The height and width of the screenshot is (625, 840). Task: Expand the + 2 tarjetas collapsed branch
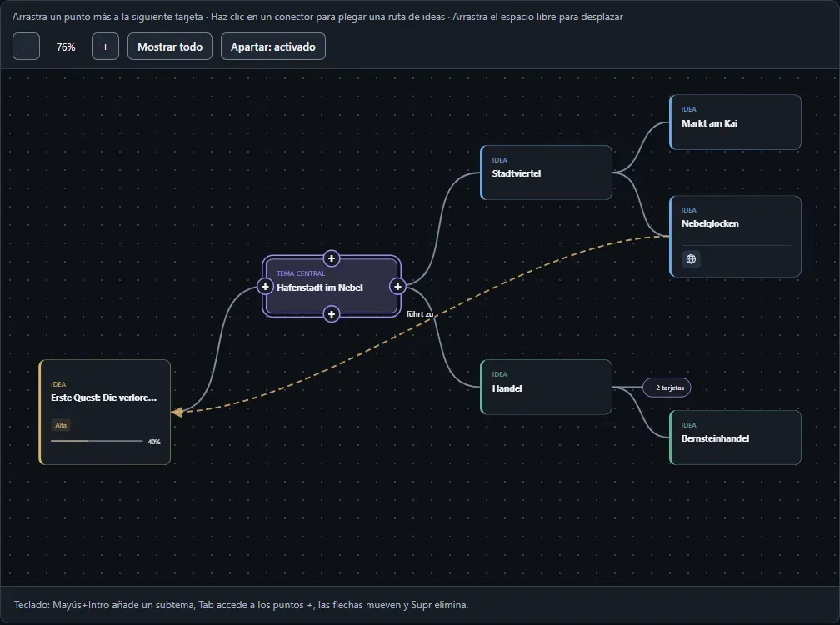667,387
